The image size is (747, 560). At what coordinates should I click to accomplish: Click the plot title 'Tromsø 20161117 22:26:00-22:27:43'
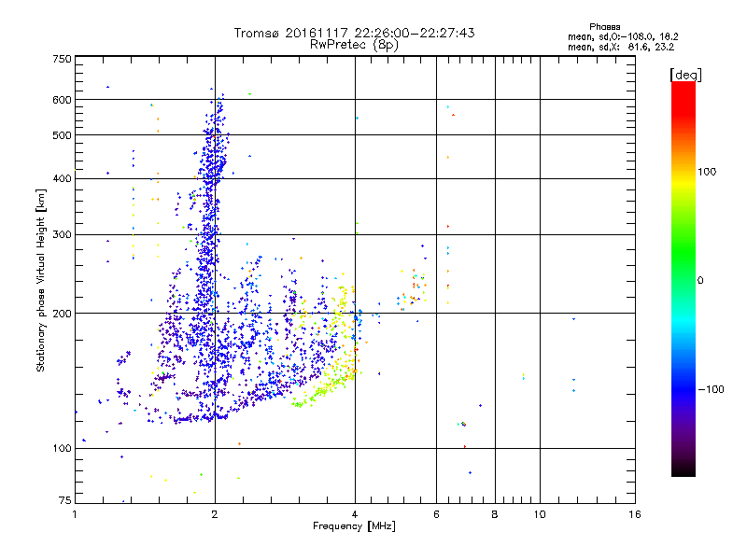coord(354,33)
